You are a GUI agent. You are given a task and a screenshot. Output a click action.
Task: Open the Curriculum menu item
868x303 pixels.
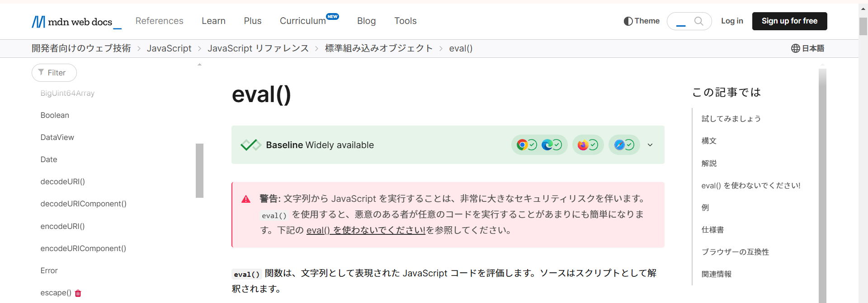coord(302,21)
